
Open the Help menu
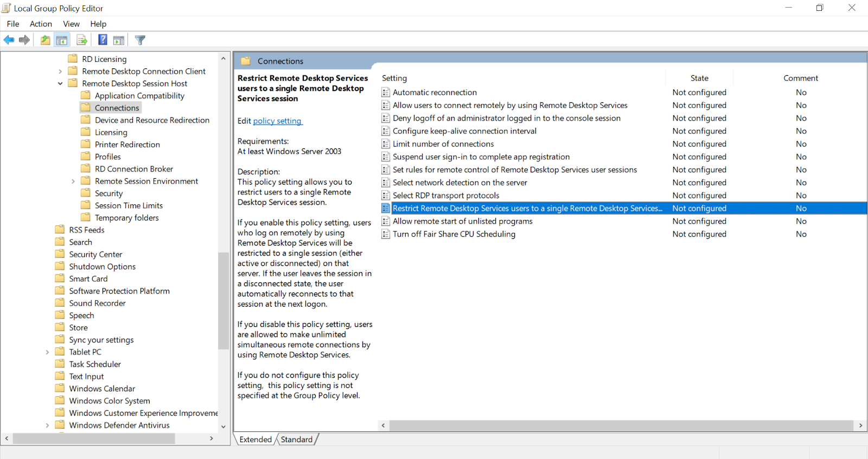click(98, 24)
